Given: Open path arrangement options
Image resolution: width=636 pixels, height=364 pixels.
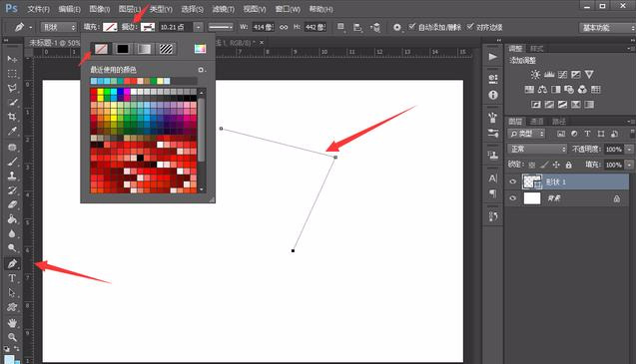Looking at the screenshot, I should (375, 27).
